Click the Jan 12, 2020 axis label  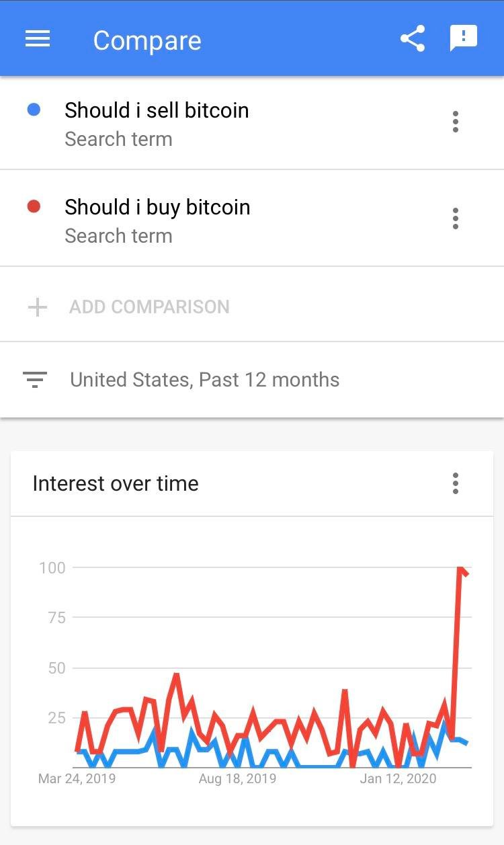398,778
